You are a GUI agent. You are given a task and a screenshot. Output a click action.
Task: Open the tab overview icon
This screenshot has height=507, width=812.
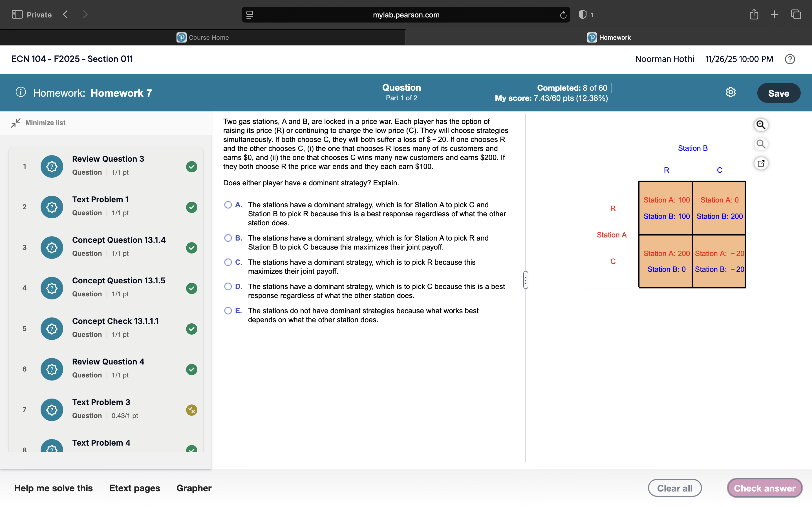(x=796, y=14)
